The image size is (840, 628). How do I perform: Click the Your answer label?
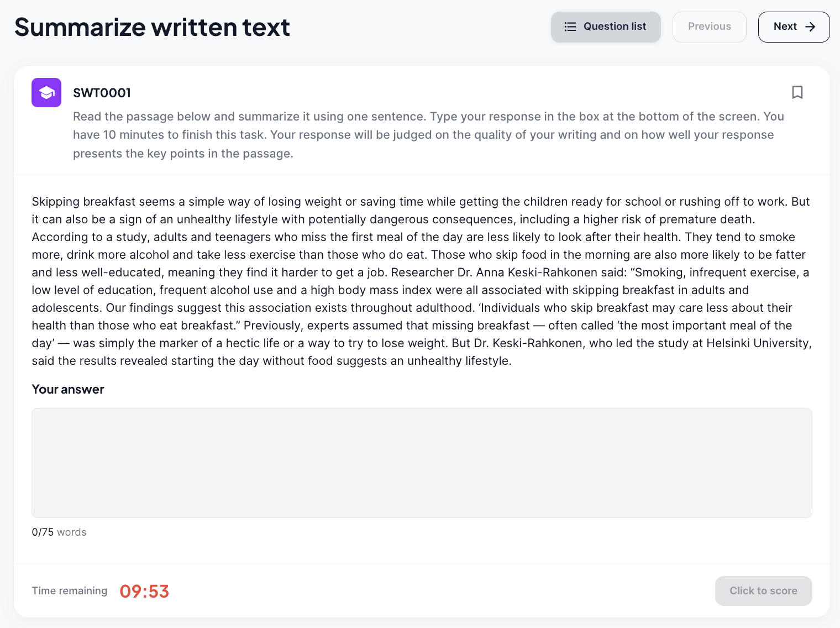(x=68, y=389)
